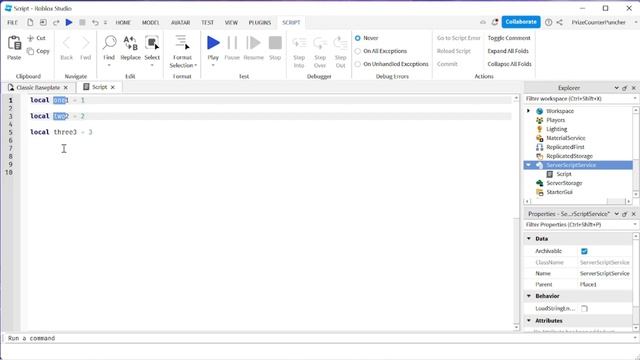The image size is (640, 360).
Task: Switch to the MODEL ribbon tab
Action: [x=151, y=22]
